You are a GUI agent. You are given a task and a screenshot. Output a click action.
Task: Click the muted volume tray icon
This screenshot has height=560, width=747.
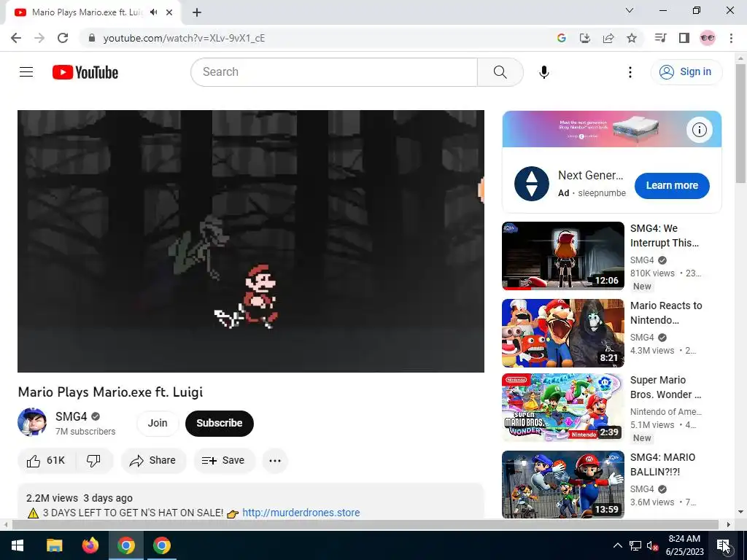pyautogui.click(x=653, y=545)
